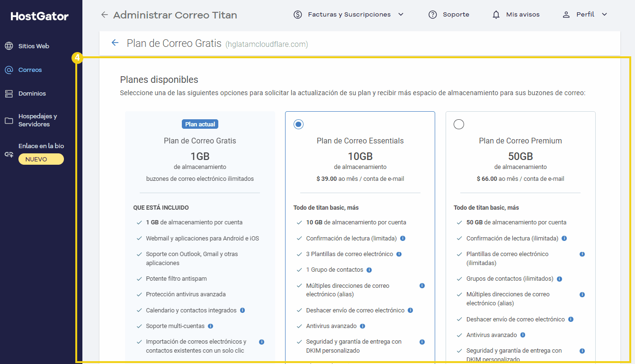Open Correos section in sidebar

pyautogui.click(x=30, y=70)
